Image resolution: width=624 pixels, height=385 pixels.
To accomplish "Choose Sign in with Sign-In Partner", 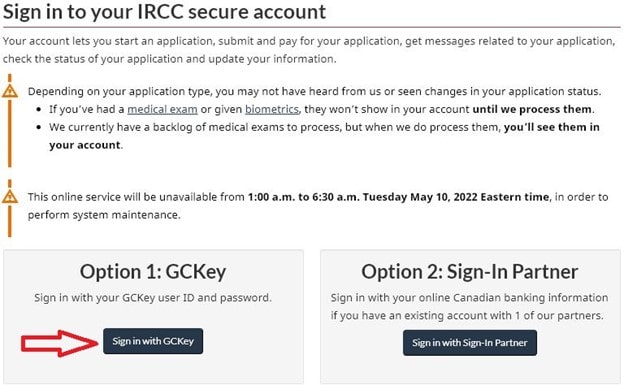I will pos(470,343).
